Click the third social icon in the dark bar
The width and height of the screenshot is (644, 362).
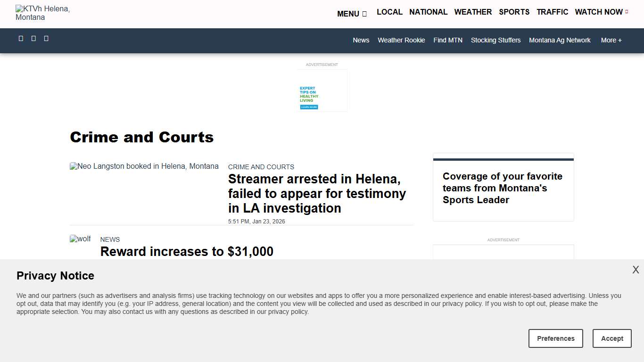[x=46, y=38]
